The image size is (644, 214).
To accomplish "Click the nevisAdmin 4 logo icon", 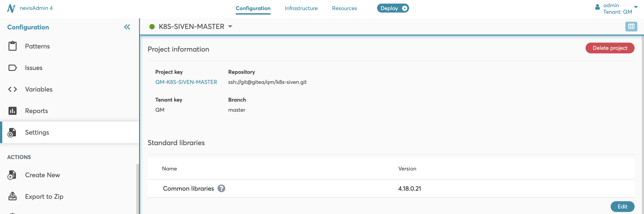I will coord(11,8).
